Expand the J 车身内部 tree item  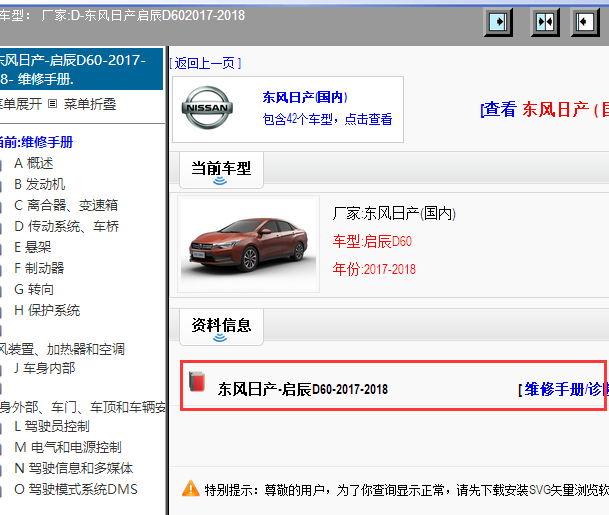(44, 368)
